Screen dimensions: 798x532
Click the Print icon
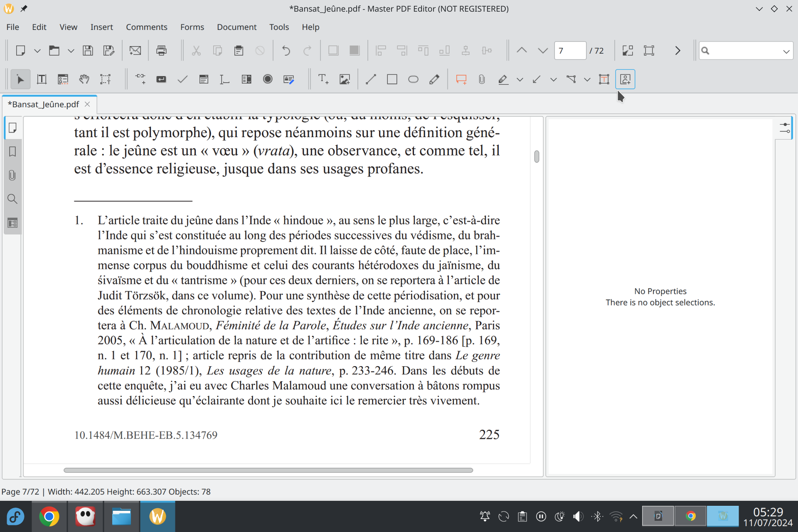161,51
